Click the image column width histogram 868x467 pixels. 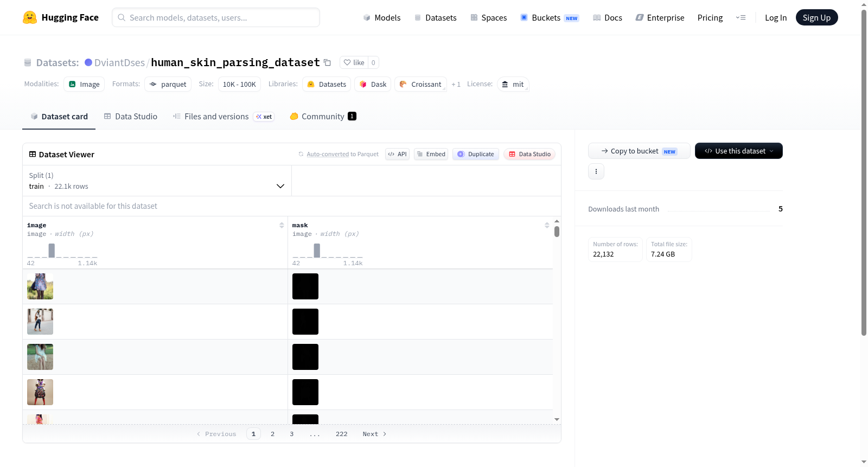click(x=62, y=251)
